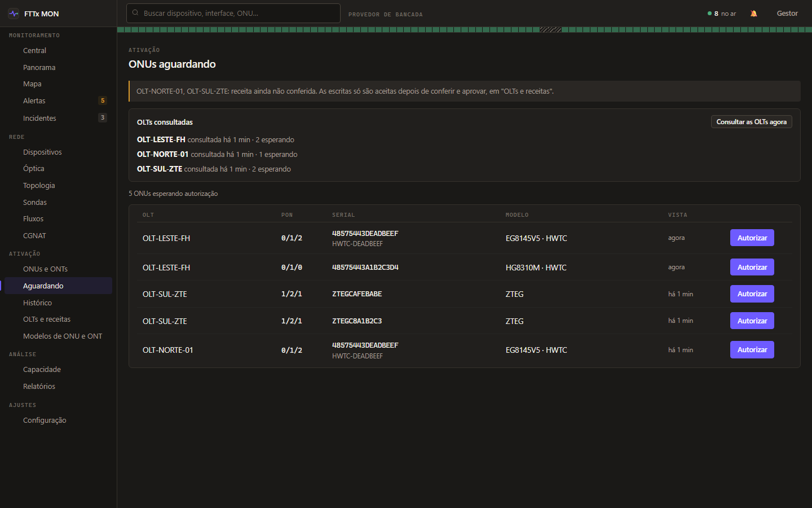
Task: Open the notifications bell
Action: [753, 14]
